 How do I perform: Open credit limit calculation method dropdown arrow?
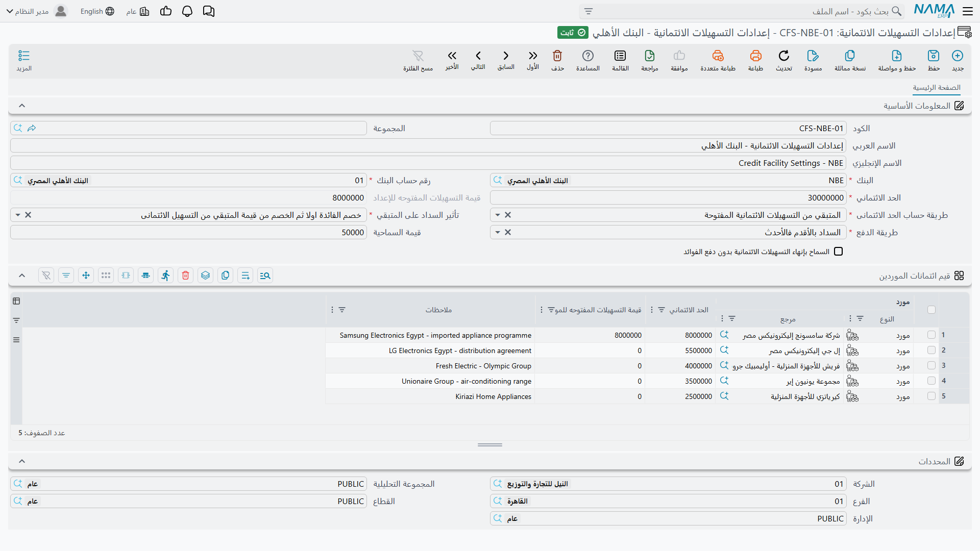[498, 215]
